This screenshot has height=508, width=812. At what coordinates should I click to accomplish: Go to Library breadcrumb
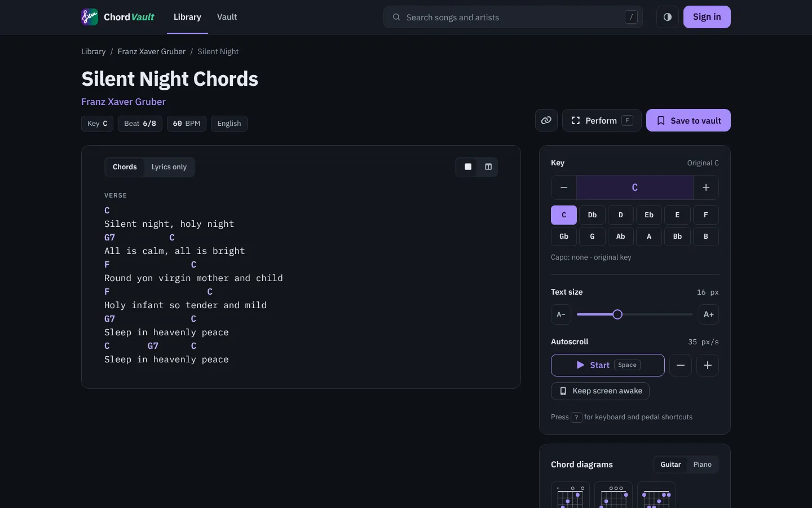click(94, 51)
